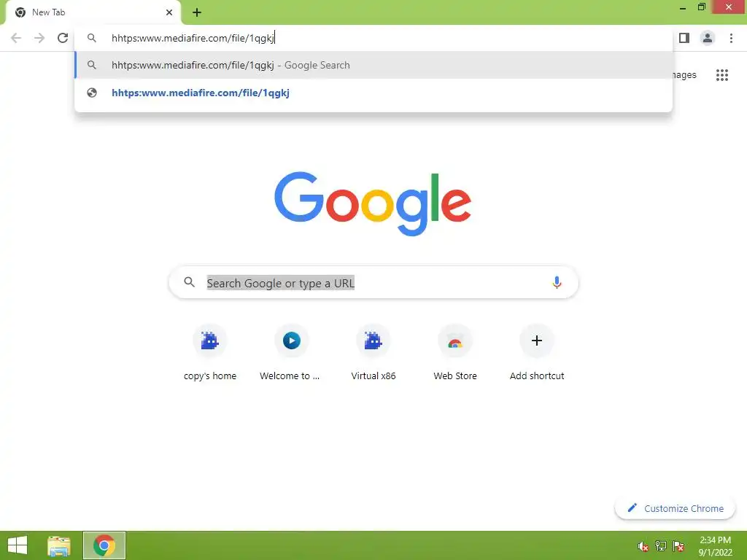
Task: Select the Google Search suggestion for mediafire
Action: 373,65
